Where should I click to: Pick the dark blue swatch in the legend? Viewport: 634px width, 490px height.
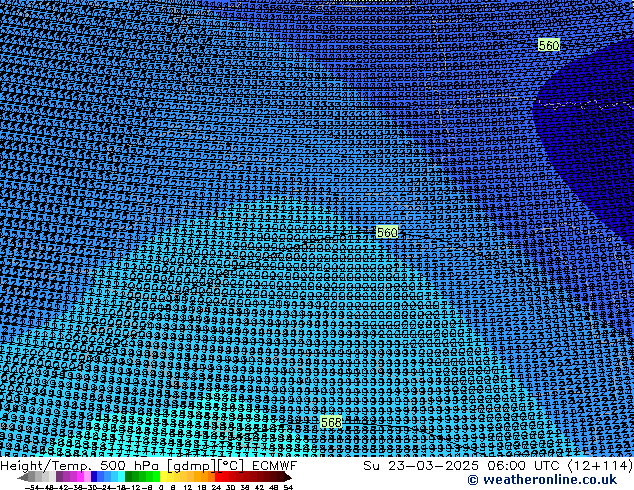(x=94, y=476)
